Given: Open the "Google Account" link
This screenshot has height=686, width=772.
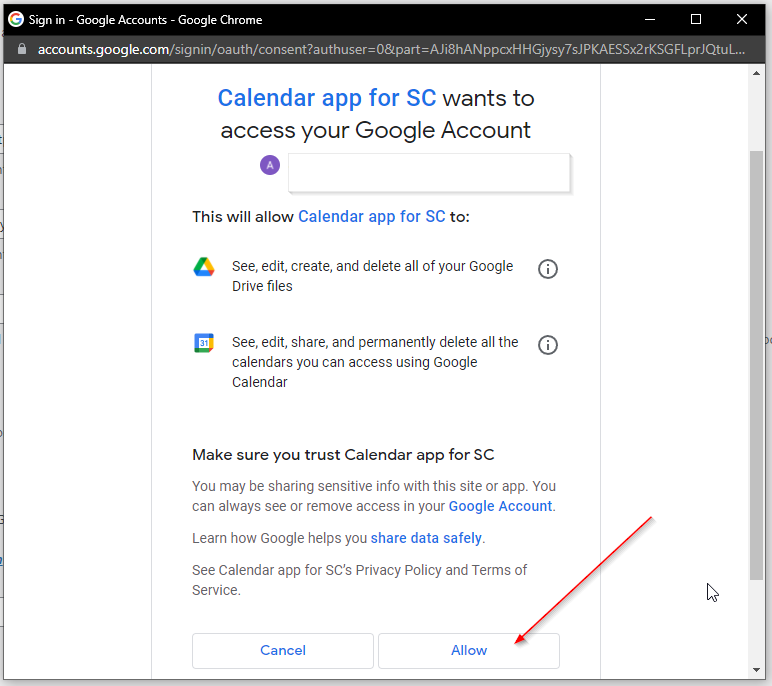Looking at the screenshot, I should [x=500, y=506].
